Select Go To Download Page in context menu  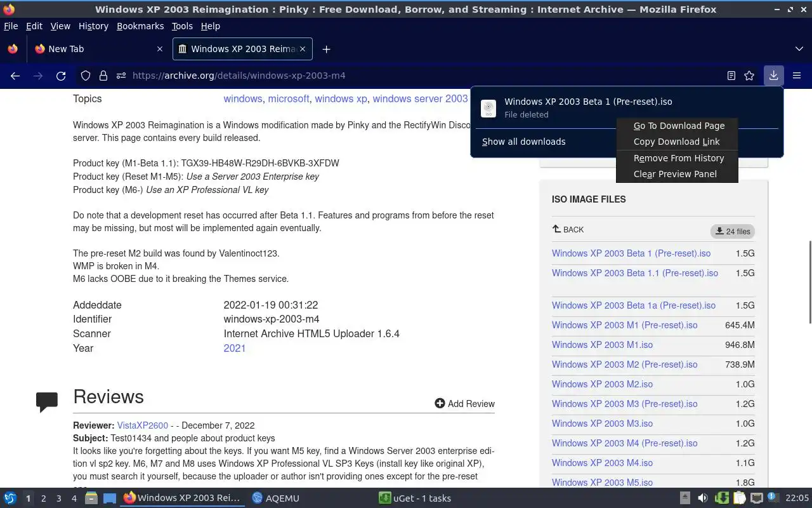(677, 126)
